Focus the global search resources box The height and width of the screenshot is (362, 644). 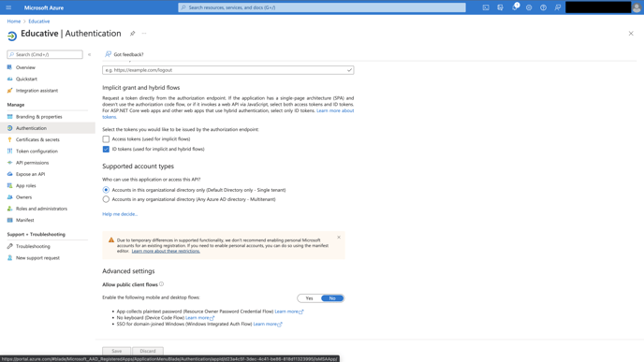pos(322,7)
